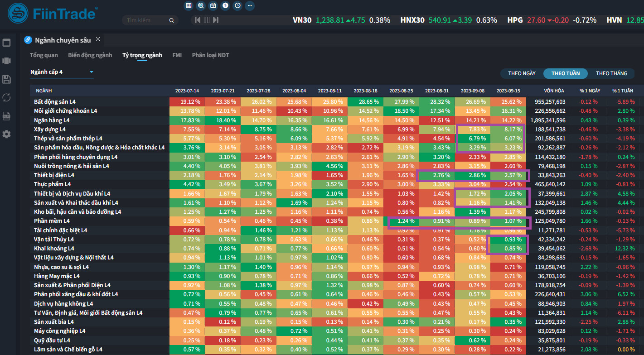Close the Ngành chuyên sâu panel tab
The width and height of the screenshot is (644, 355).
[x=97, y=40]
